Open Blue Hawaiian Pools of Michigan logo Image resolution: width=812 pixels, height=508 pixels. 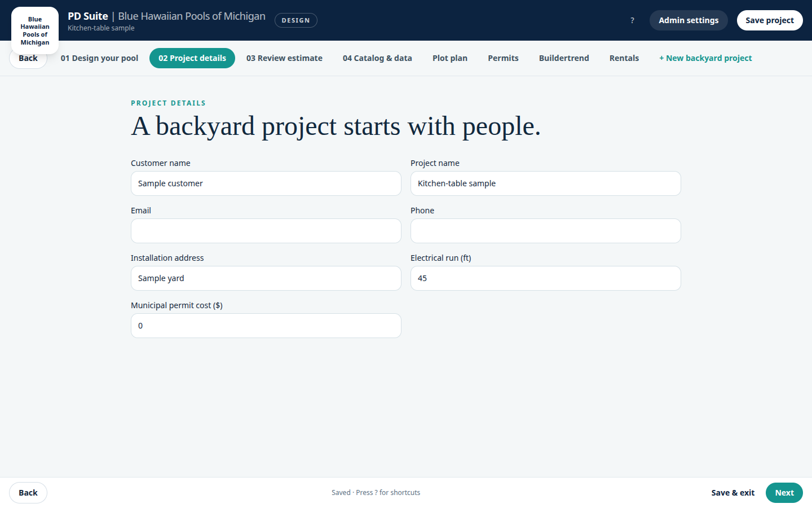pyautogui.click(x=35, y=30)
